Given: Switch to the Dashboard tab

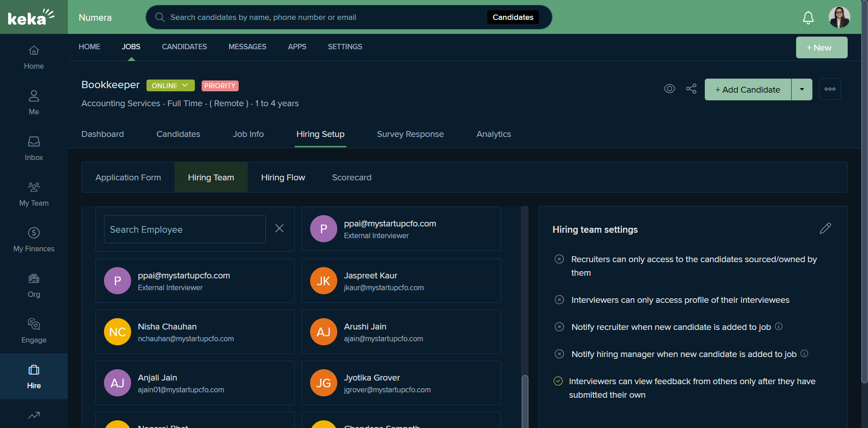Looking at the screenshot, I should (x=103, y=134).
